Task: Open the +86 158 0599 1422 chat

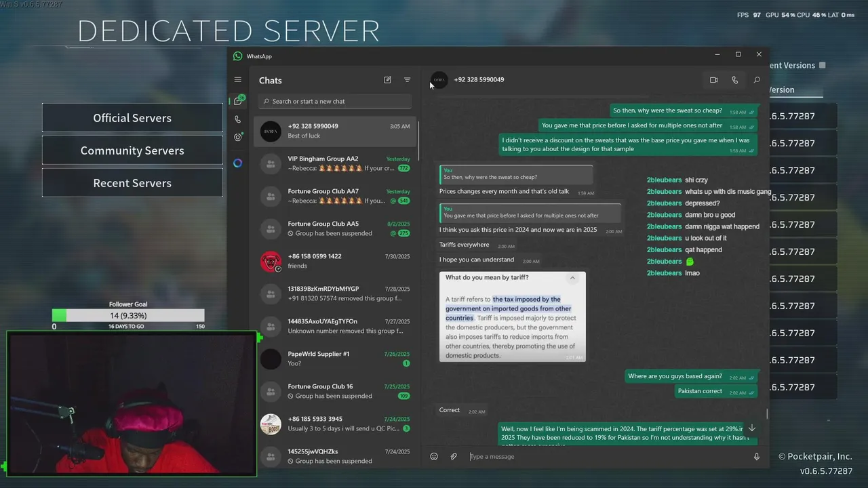Action: [335, 261]
